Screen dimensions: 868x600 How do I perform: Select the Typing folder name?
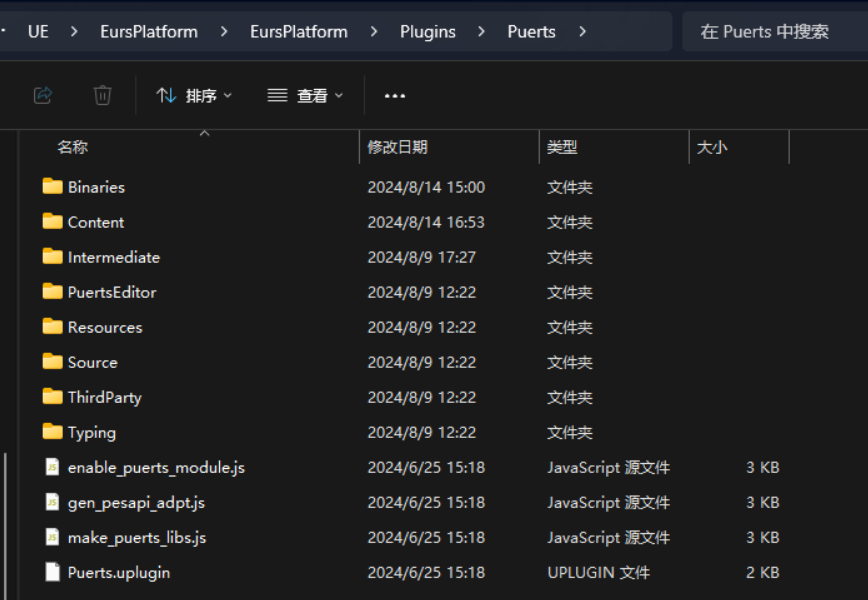tap(92, 432)
